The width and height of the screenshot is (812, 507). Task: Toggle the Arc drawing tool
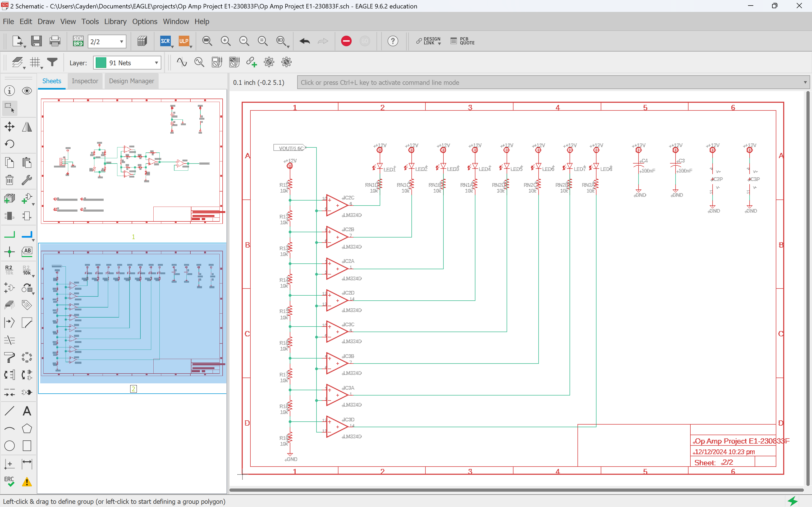tap(10, 429)
